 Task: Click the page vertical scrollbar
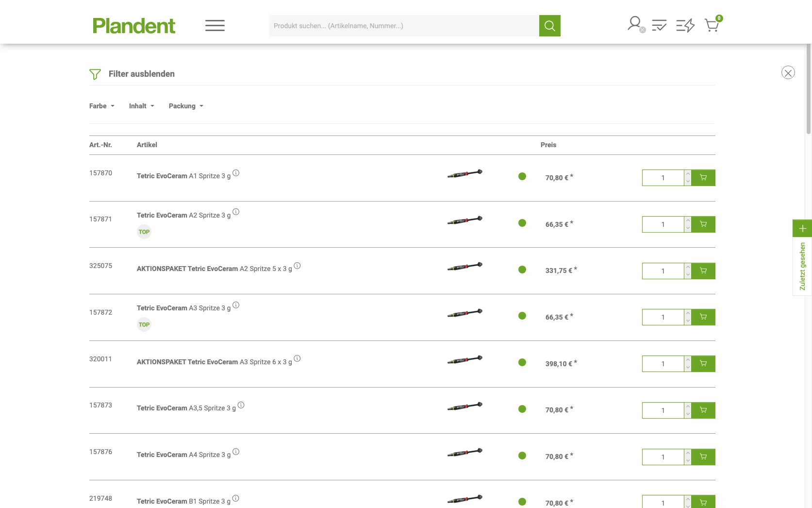point(809,89)
